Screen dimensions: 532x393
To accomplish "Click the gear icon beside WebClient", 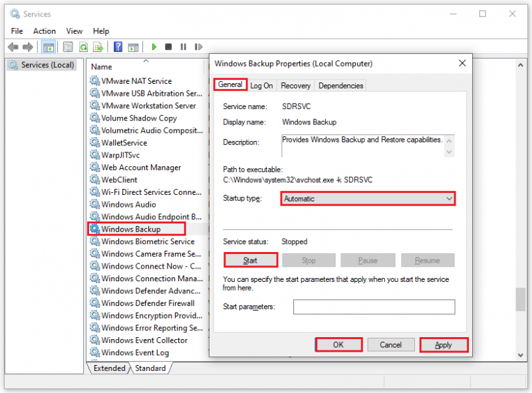I will click(x=94, y=180).
